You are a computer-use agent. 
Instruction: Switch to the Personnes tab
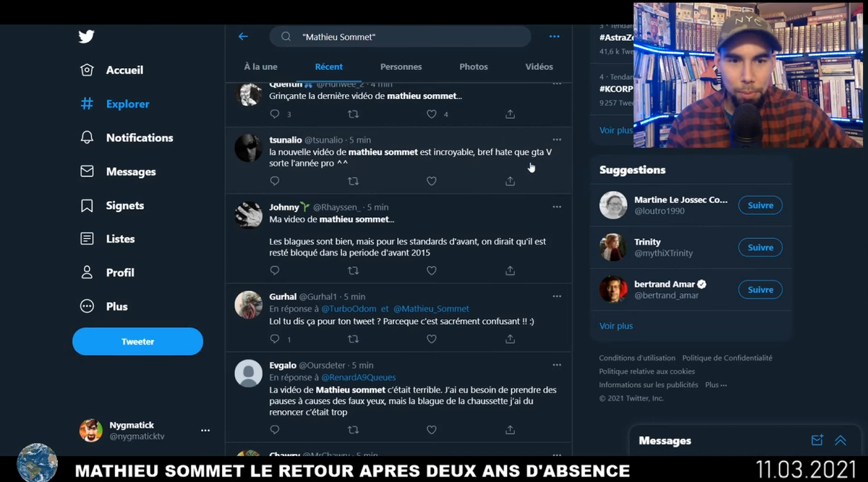tap(401, 67)
